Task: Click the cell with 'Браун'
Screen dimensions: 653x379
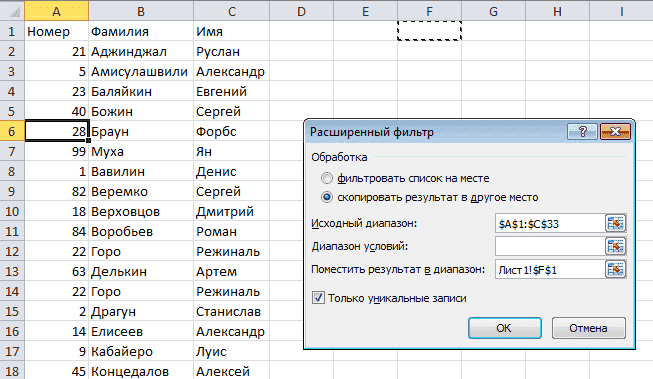Action: click(141, 131)
